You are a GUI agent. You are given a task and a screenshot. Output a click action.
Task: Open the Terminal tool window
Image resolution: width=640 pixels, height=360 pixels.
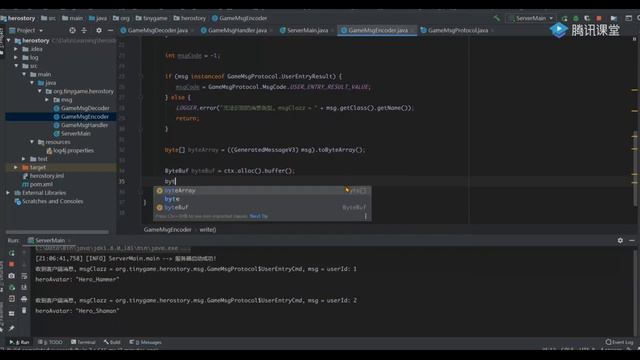tap(83, 342)
